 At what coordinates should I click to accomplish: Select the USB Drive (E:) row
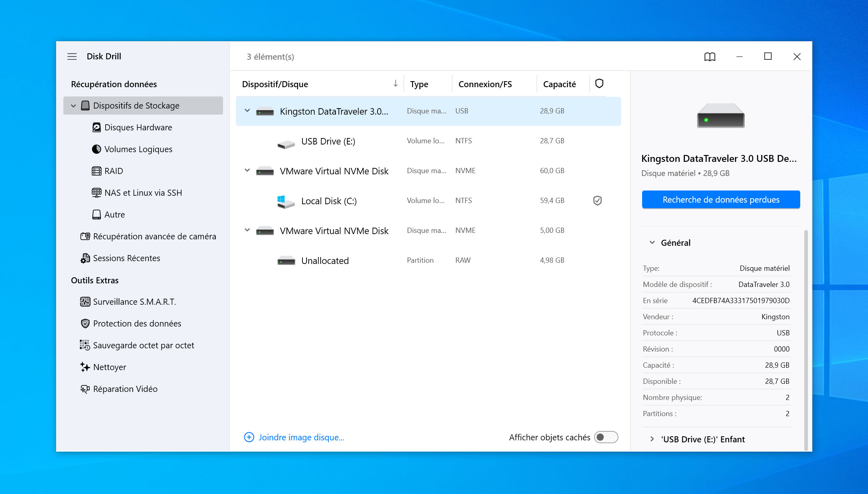[x=428, y=141]
